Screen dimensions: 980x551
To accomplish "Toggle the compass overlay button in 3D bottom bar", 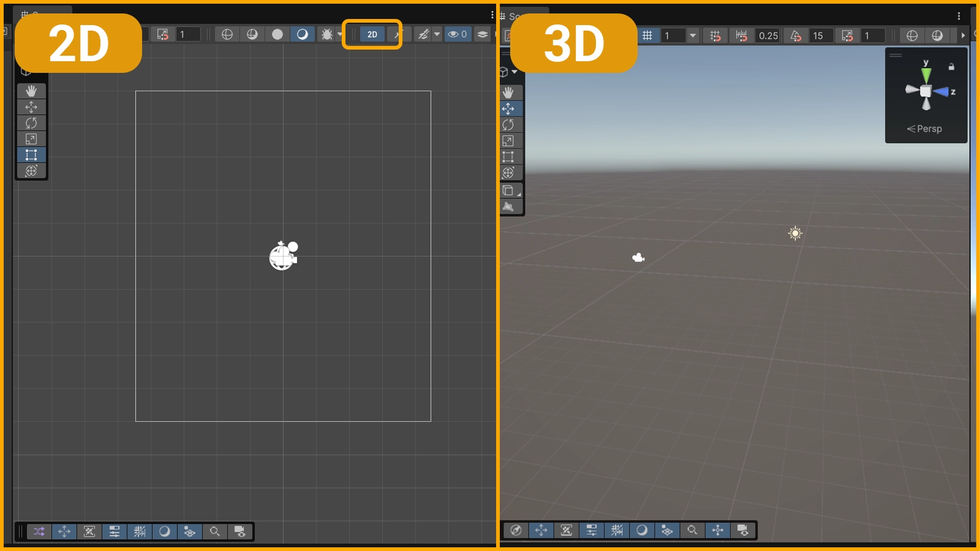I will click(516, 530).
